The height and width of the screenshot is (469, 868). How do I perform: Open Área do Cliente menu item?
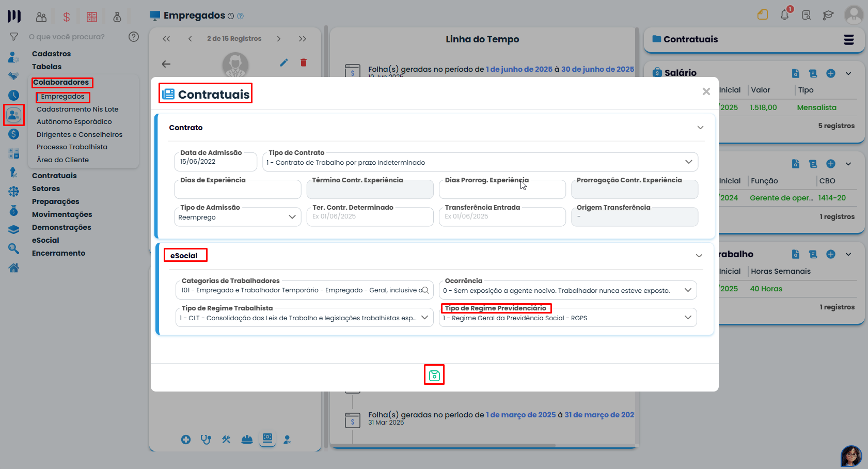coord(63,160)
